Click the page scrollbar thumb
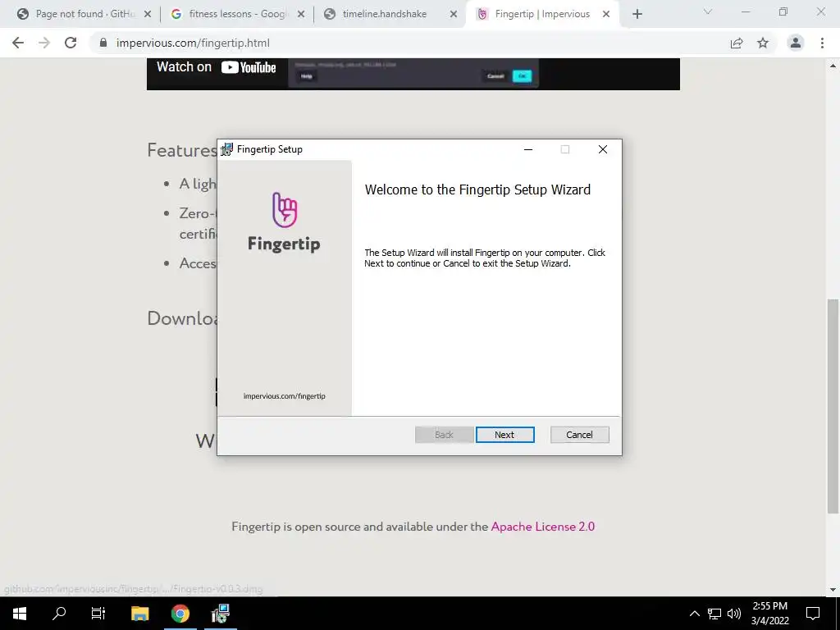The width and height of the screenshot is (840, 630). click(x=833, y=406)
